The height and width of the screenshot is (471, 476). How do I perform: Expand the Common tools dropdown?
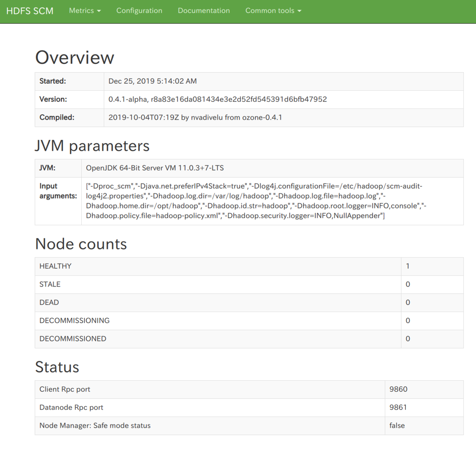pos(273,11)
